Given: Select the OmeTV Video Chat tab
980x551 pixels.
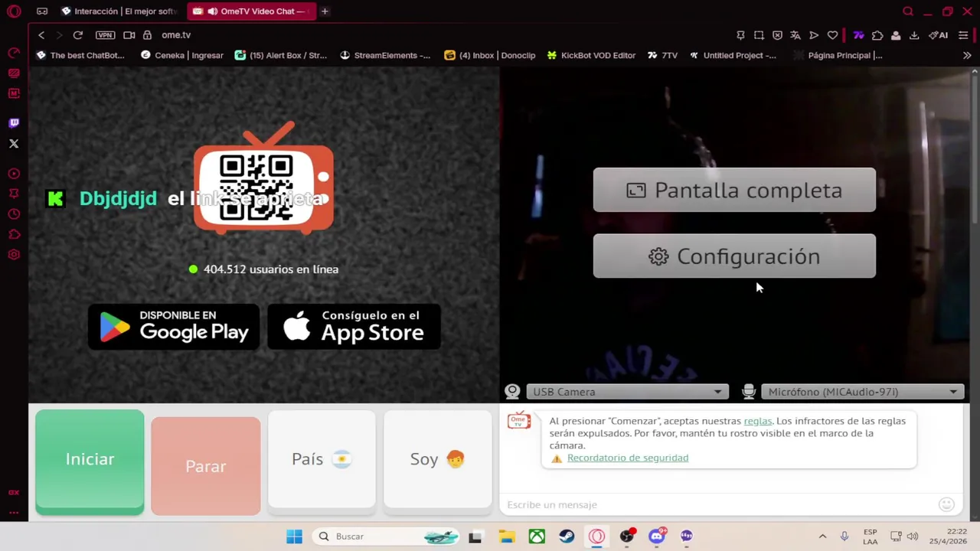Looking at the screenshot, I should pyautogui.click(x=250, y=11).
